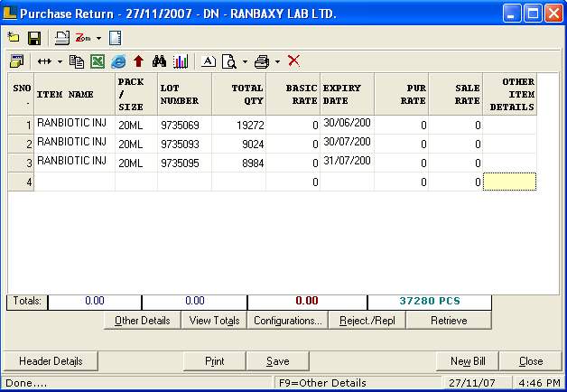567x392 pixels.
Task: Click the red X delete icon
Action: coord(294,61)
